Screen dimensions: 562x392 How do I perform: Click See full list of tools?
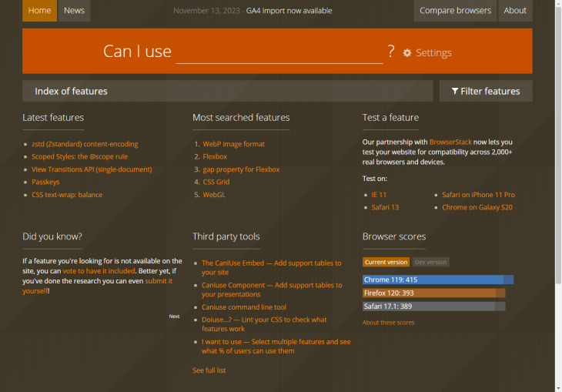point(209,370)
